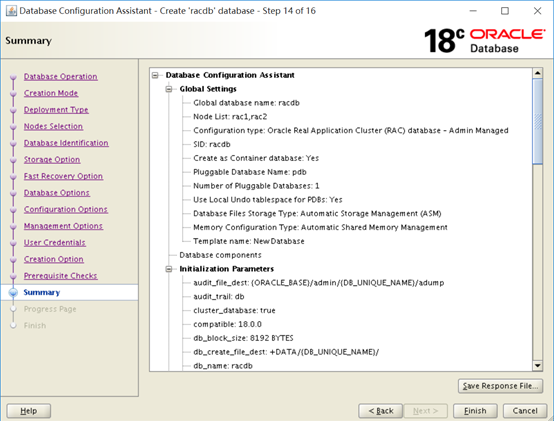
Task: Select the Database components tree item
Action: tap(220, 255)
